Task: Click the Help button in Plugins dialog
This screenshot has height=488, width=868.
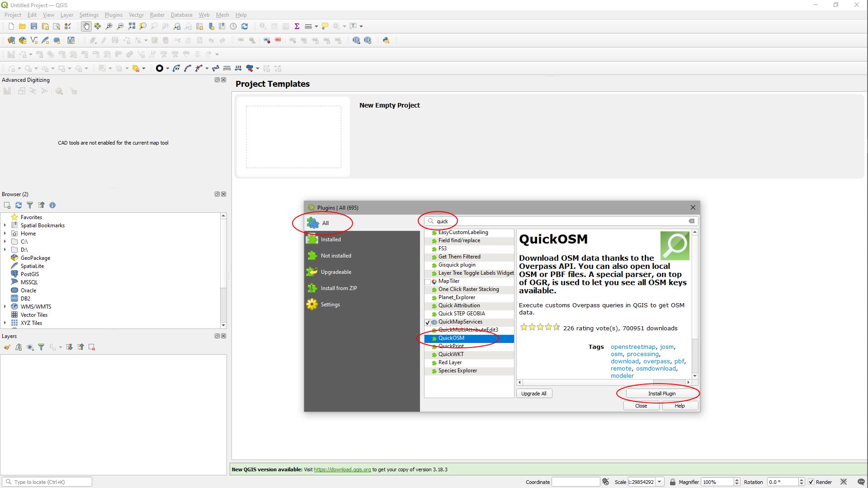Action: [x=679, y=406]
